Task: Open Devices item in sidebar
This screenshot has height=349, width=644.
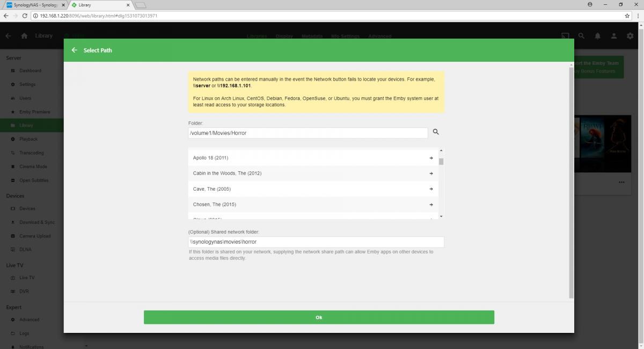Action: pyautogui.click(x=32, y=208)
